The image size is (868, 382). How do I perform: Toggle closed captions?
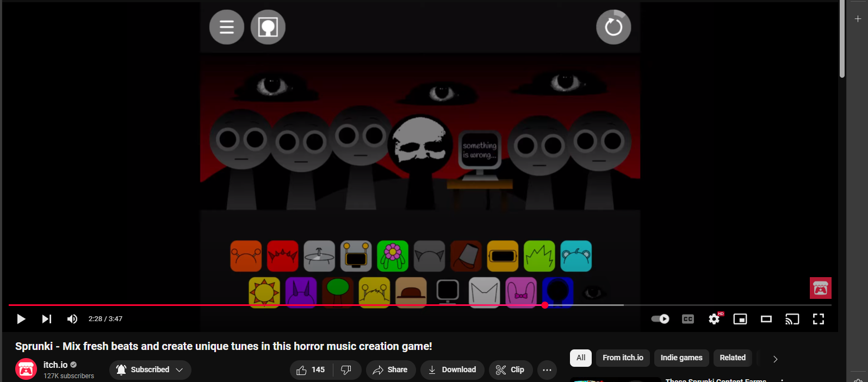point(688,319)
